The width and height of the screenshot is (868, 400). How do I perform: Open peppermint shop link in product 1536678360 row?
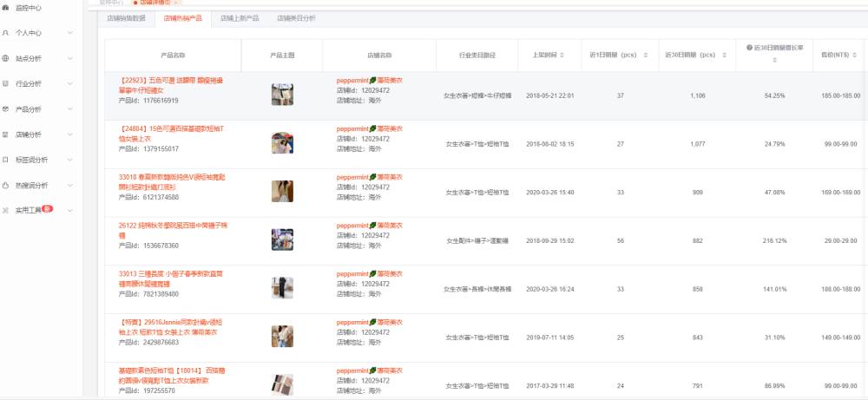369,226
